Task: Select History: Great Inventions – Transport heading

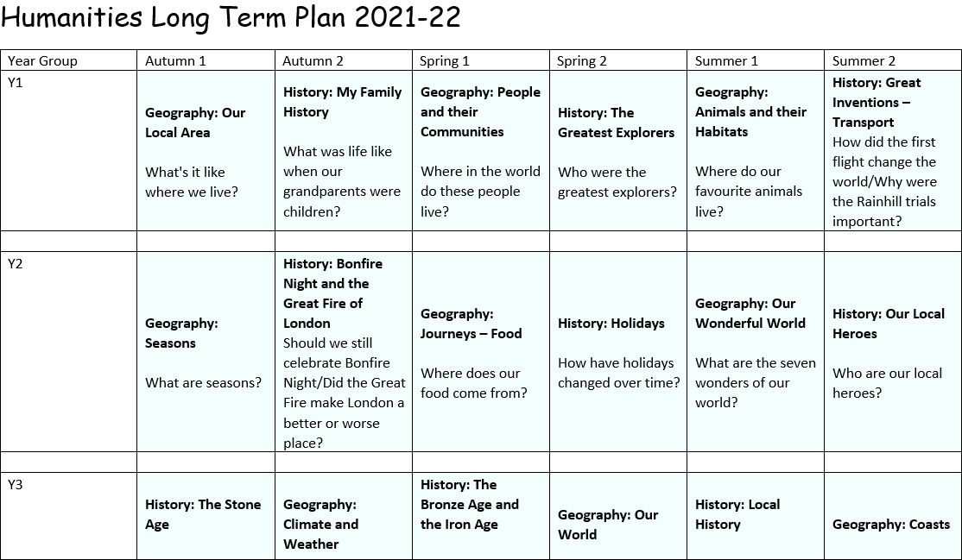Action: 876,102
